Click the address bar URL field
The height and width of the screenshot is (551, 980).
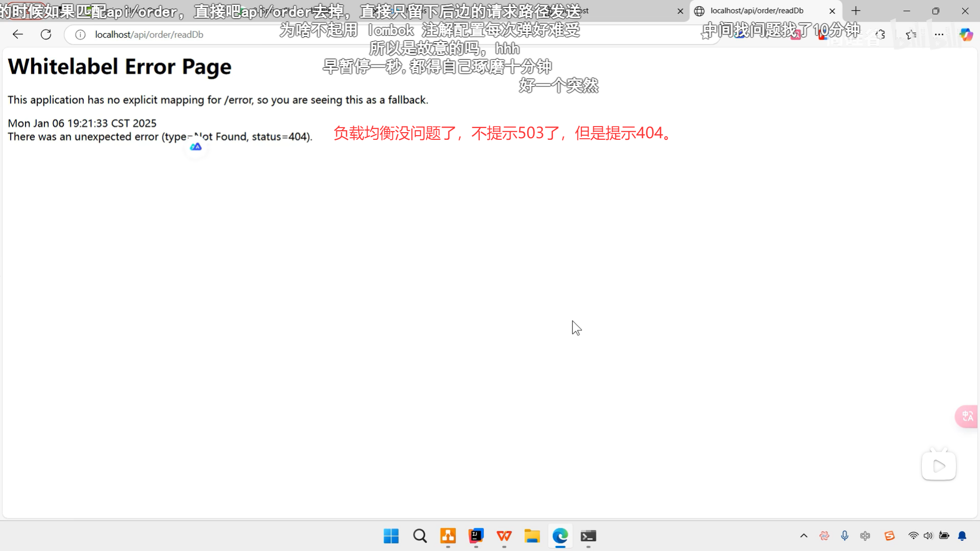(x=306, y=35)
